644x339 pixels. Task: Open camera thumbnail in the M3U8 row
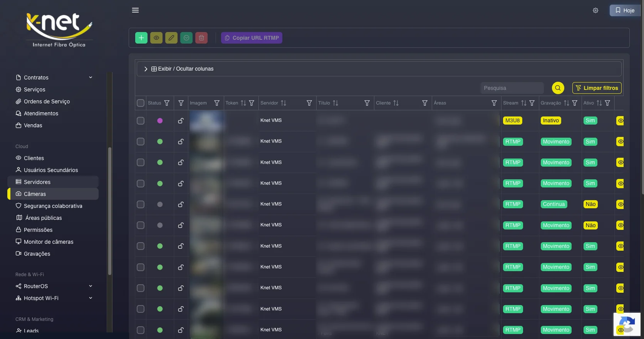(x=206, y=121)
